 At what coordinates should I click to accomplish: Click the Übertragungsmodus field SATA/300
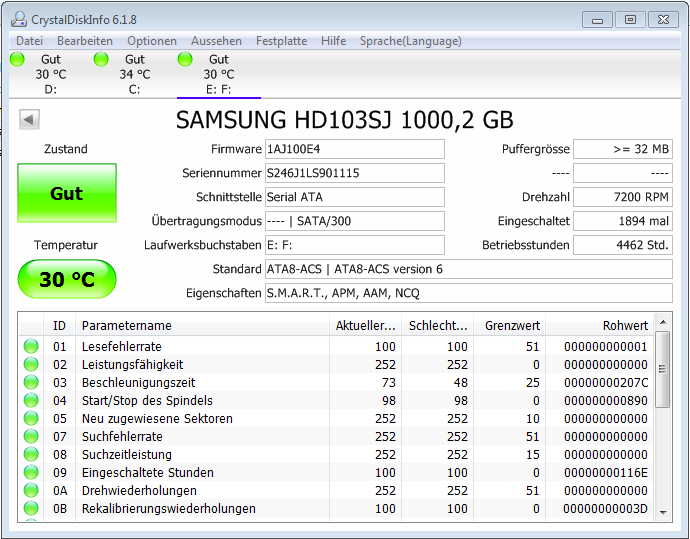pos(355,221)
